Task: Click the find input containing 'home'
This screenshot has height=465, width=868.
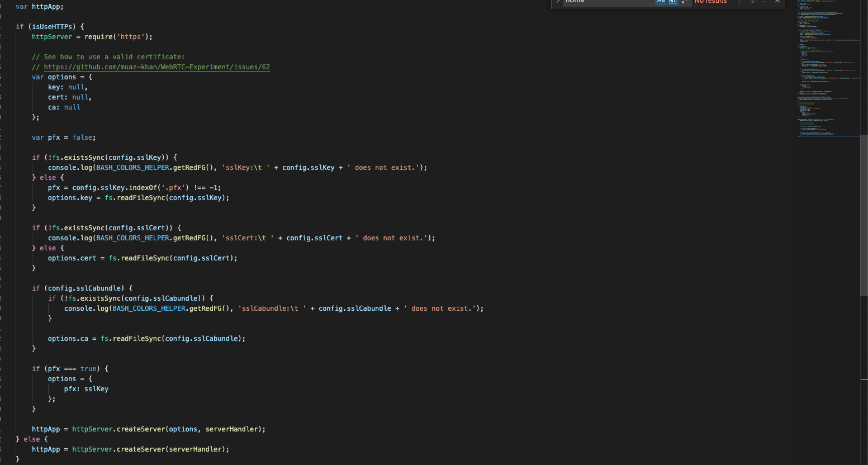Action: tap(604, 2)
